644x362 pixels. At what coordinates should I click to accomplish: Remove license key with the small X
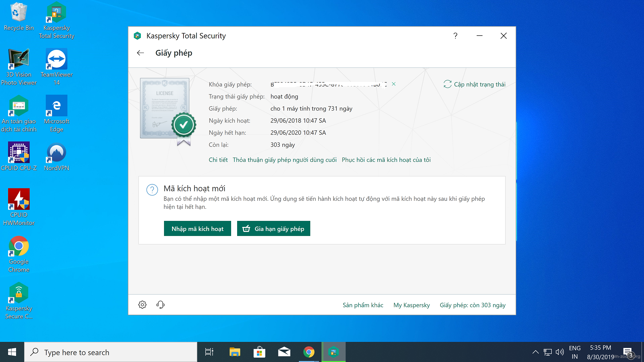(394, 84)
